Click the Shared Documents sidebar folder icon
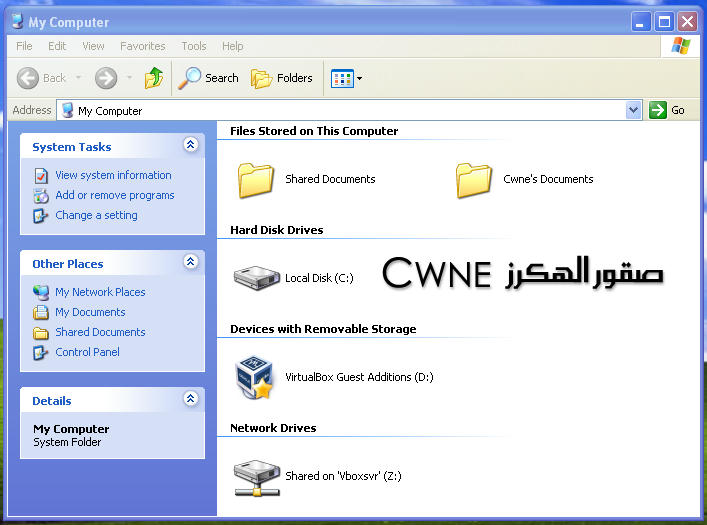 point(41,333)
